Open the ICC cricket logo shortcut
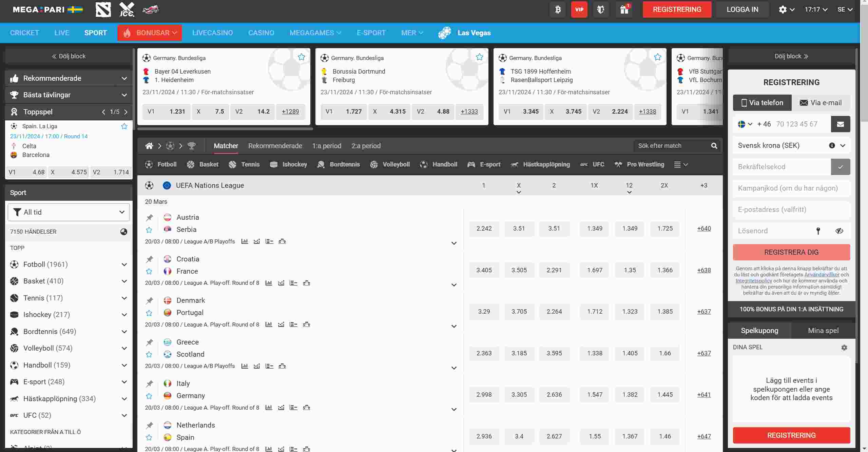 coord(127,9)
